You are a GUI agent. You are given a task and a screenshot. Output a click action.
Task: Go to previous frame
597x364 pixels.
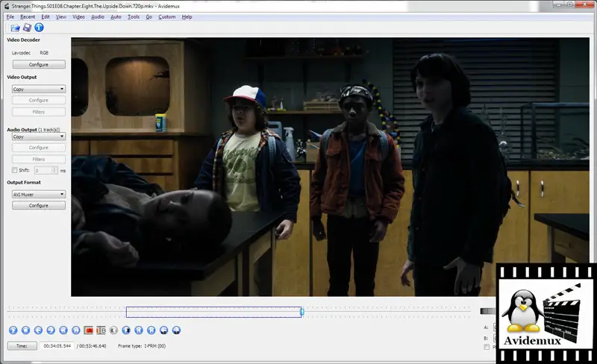click(39, 330)
